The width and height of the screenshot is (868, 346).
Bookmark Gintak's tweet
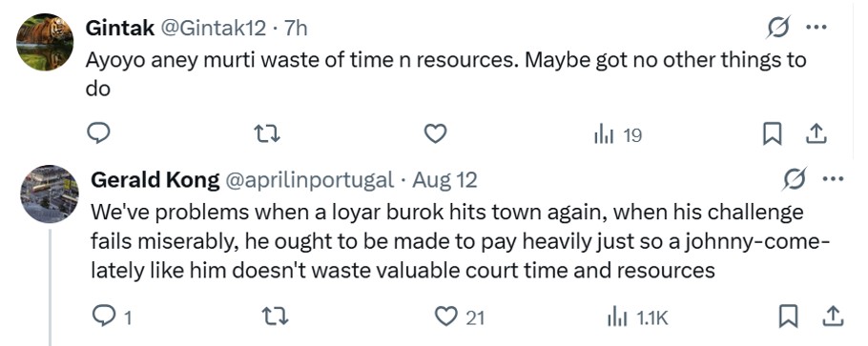771,134
